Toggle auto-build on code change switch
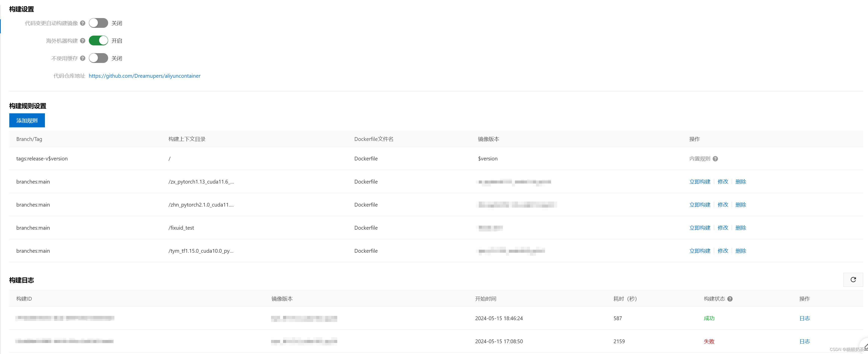This screenshot has width=868, height=354. click(x=98, y=23)
